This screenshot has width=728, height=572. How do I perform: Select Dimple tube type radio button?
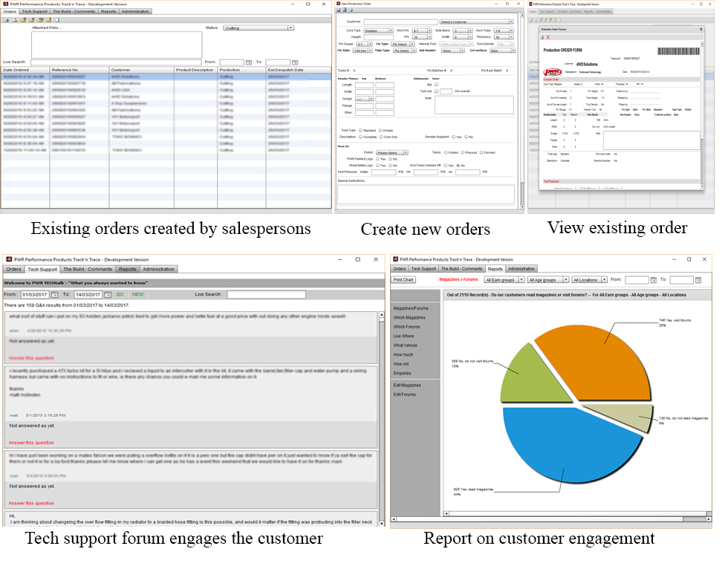coord(380,131)
